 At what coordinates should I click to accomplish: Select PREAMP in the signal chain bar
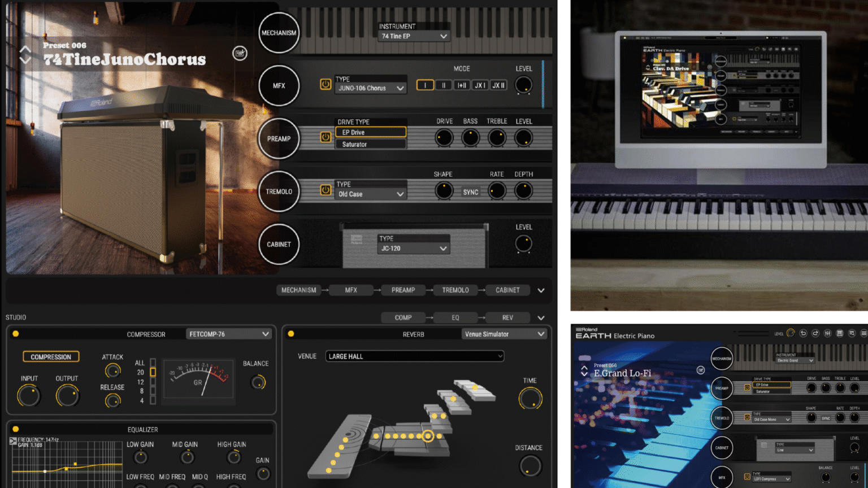(x=403, y=290)
